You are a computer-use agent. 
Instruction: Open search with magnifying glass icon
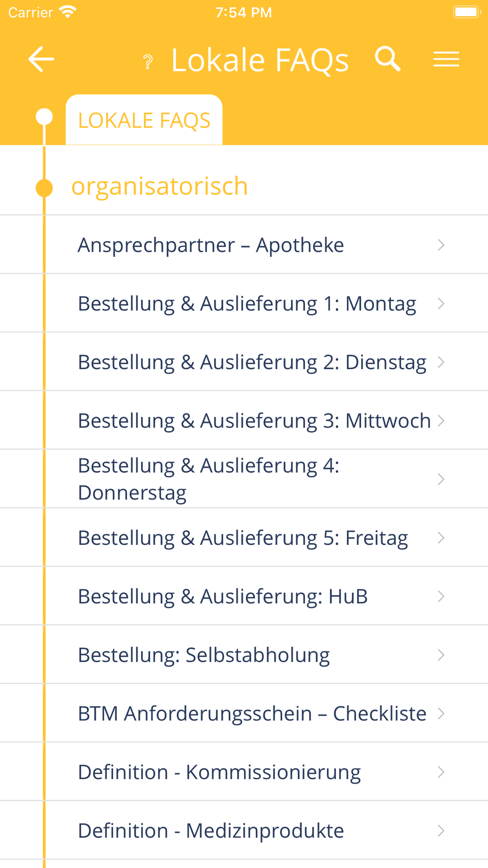tap(388, 59)
